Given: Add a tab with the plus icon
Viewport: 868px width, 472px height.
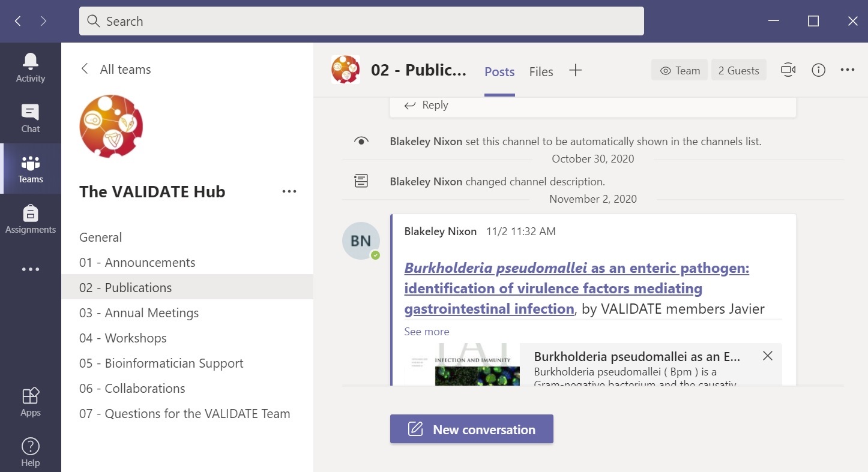Looking at the screenshot, I should pyautogui.click(x=575, y=71).
